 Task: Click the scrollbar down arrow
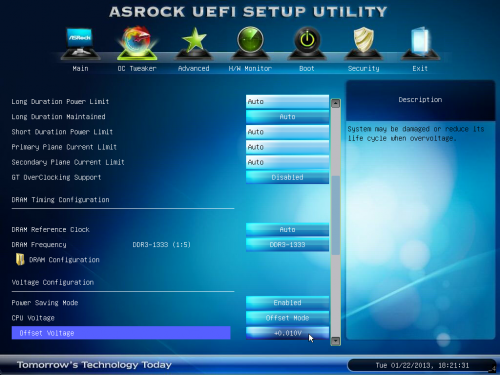(335, 340)
